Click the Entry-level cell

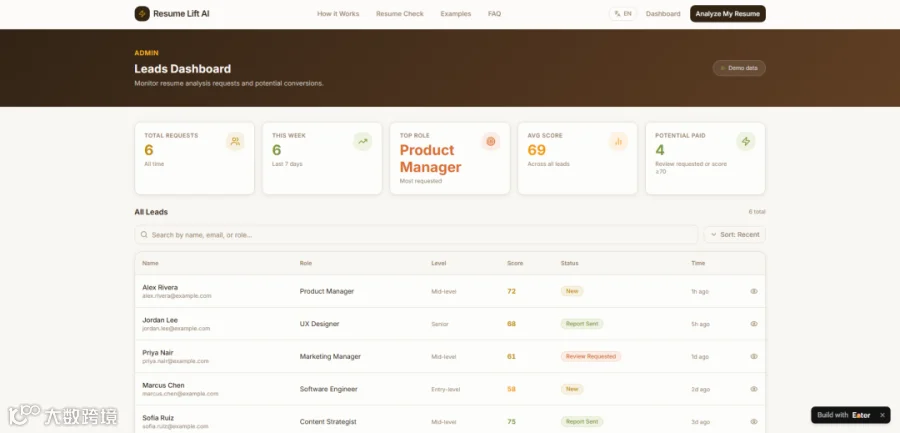pyautogui.click(x=443, y=389)
